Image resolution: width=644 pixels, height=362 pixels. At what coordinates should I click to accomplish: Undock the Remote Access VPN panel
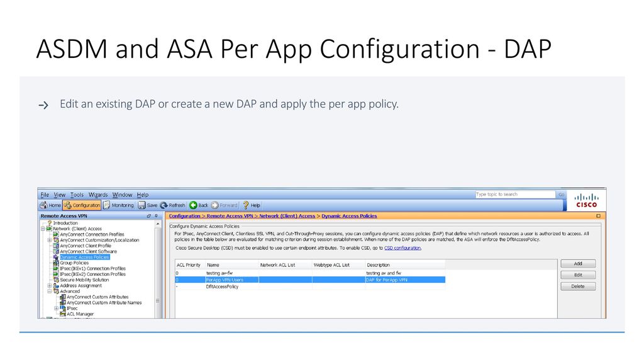148,216
